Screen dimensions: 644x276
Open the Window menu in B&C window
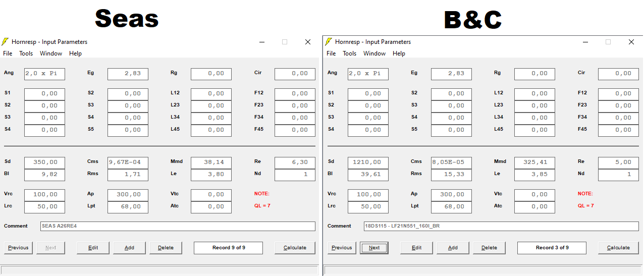[374, 53]
